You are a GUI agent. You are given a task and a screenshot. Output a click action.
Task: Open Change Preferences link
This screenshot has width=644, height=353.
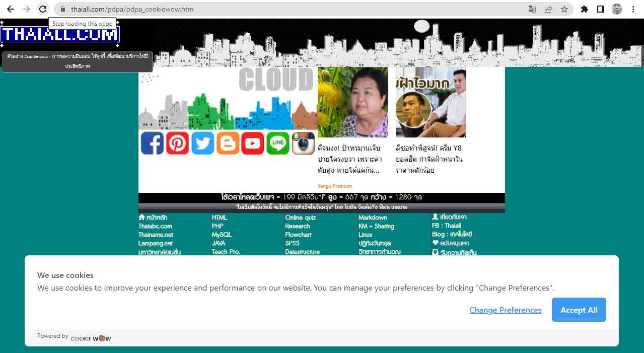(x=505, y=310)
